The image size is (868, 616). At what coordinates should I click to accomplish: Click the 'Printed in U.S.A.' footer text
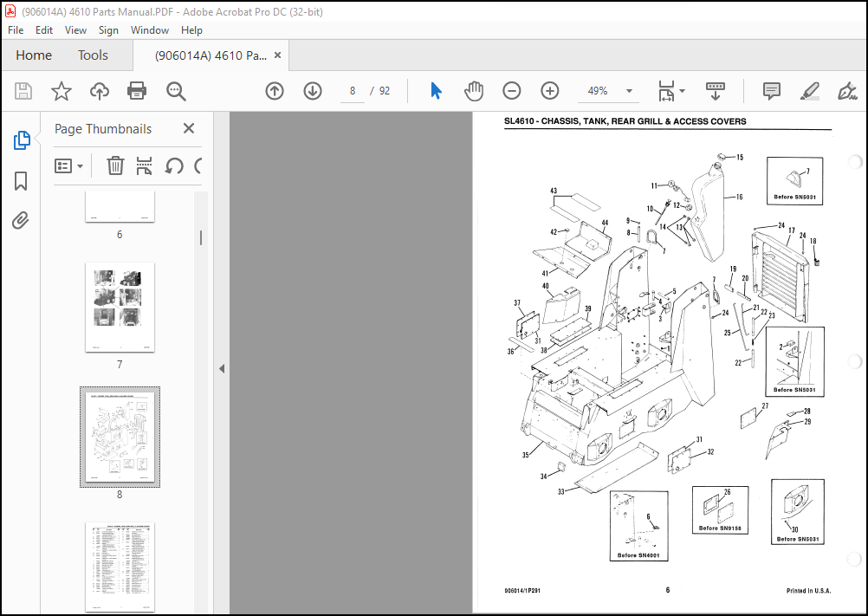pos(808,591)
